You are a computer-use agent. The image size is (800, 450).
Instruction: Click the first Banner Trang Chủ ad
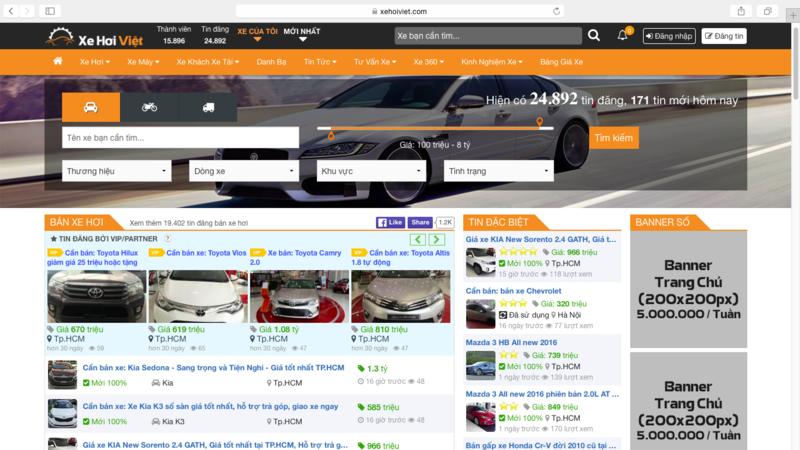pos(688,289)
